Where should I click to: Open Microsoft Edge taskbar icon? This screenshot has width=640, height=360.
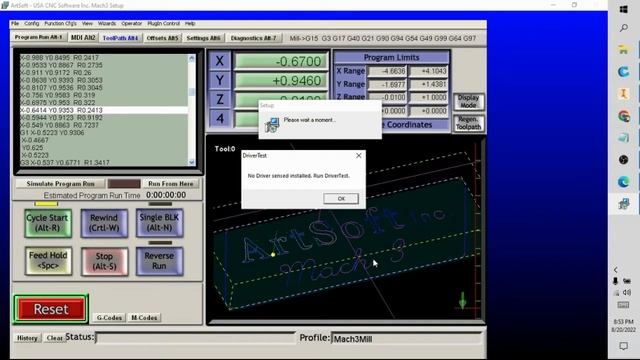pos(623,182)
